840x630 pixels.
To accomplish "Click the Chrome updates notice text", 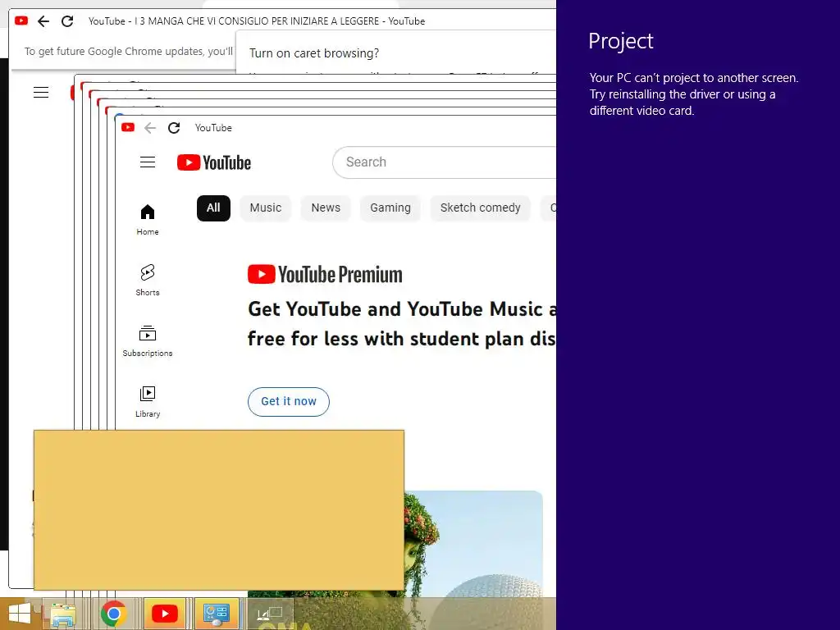I will tap(129, 52).
